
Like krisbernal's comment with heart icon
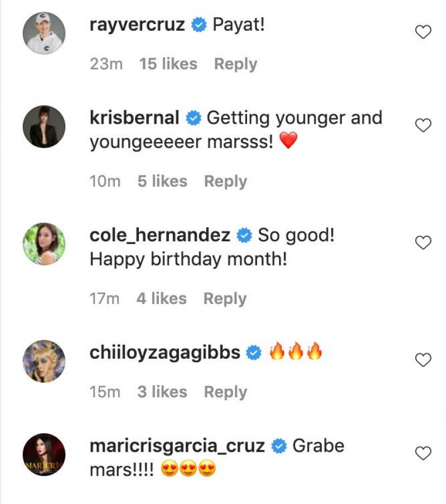pyautogui.click(x=424, y=126)
